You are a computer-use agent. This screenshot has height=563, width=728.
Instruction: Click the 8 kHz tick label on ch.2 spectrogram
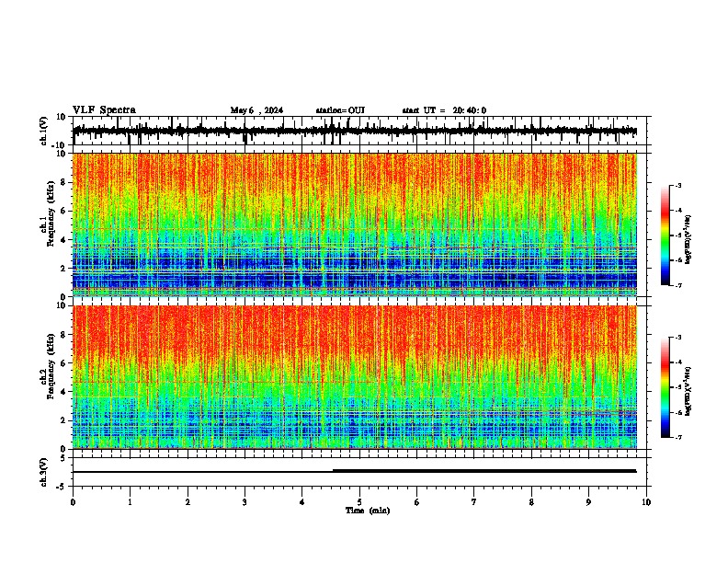coord(63,335)
